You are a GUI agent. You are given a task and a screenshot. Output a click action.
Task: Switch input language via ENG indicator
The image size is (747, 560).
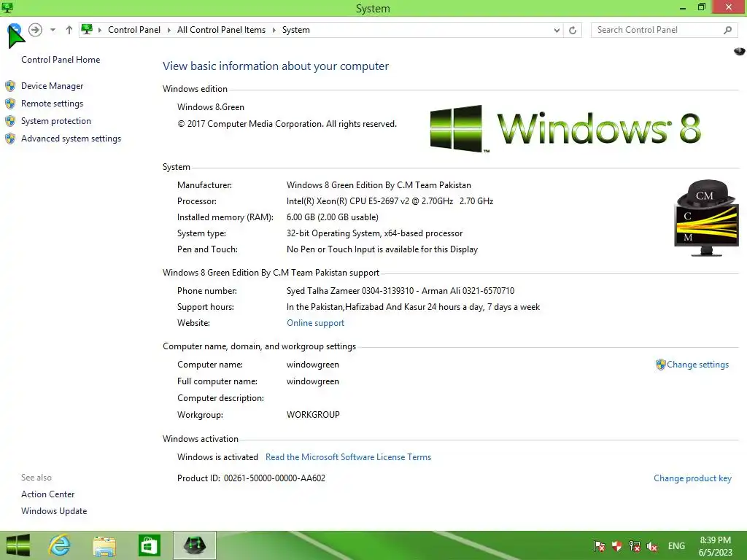(676, 546)
